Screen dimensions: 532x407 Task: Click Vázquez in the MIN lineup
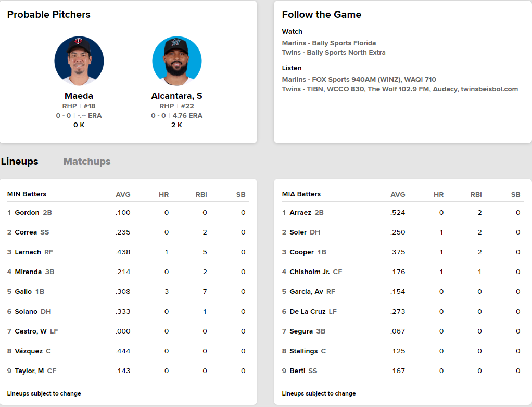(x=29, y=351)
